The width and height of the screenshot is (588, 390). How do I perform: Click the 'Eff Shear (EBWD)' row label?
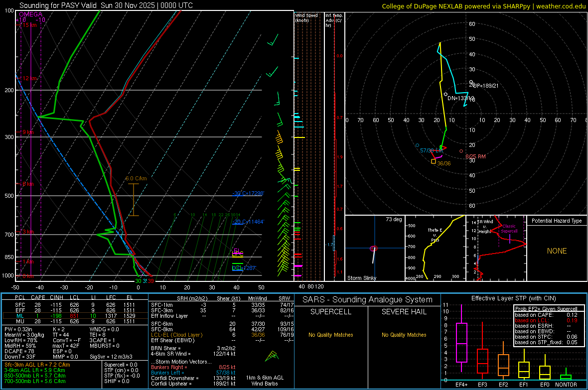point(172,340)
